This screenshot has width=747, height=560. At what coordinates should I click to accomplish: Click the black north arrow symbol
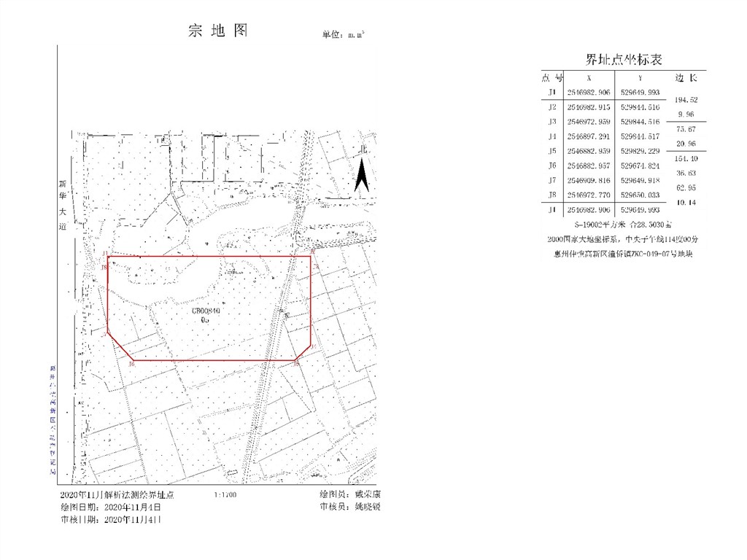coord(361,177)
